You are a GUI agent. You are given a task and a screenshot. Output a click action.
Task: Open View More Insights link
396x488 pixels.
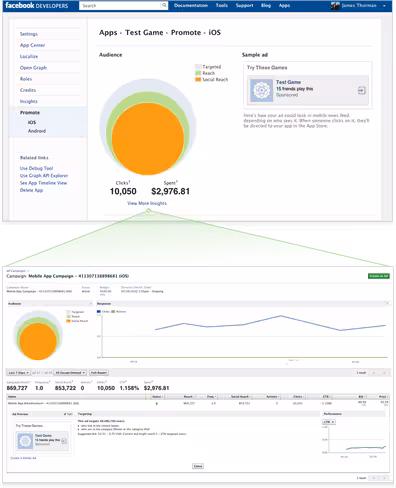pos(147,203)
